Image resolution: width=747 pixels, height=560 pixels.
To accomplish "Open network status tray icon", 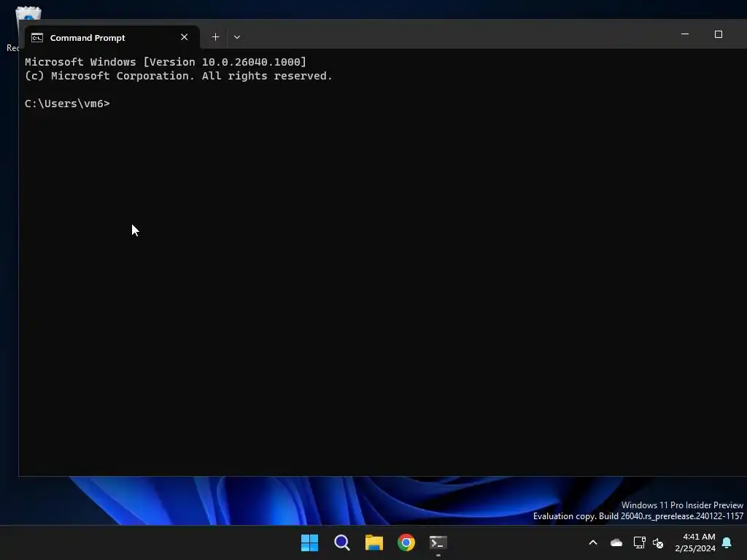I will click(x=639, y=542).
